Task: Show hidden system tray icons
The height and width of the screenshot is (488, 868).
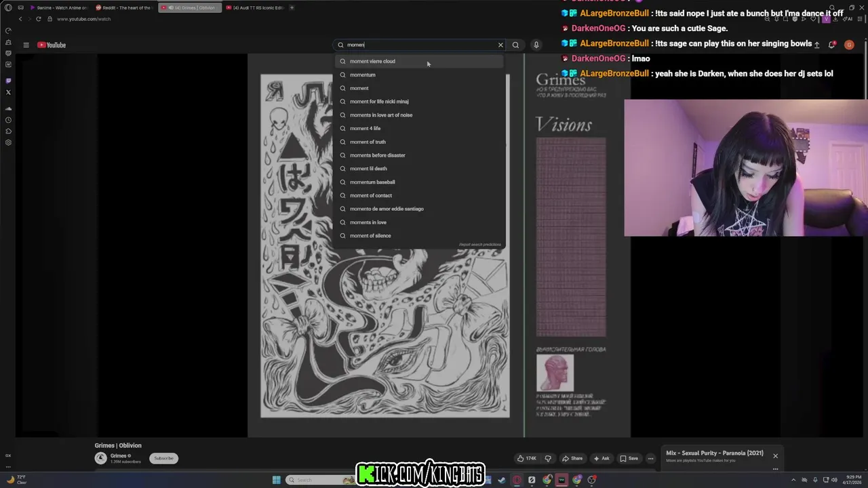Action: [x=795, y=480]
